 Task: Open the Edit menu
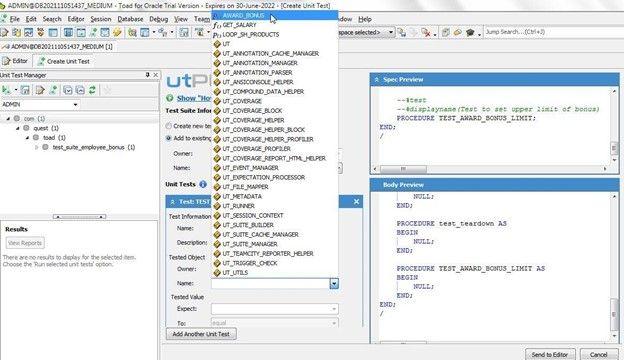31,19
